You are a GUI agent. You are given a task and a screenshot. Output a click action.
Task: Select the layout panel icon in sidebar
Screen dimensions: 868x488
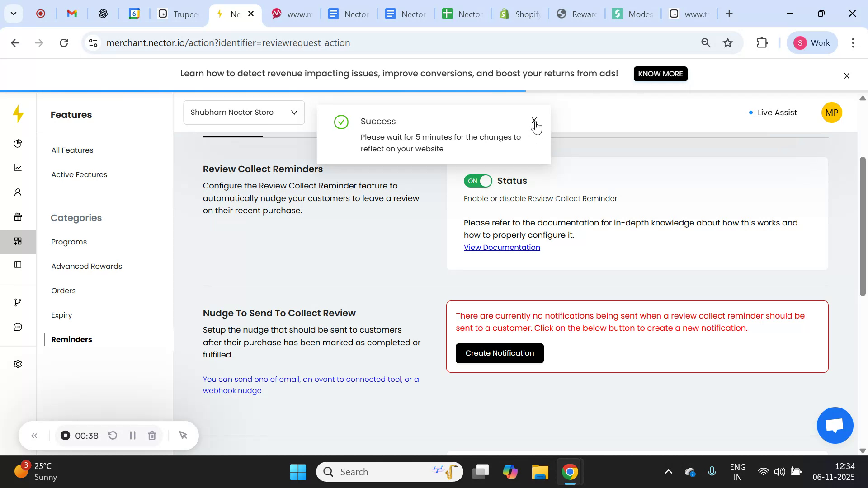[18, 265]
